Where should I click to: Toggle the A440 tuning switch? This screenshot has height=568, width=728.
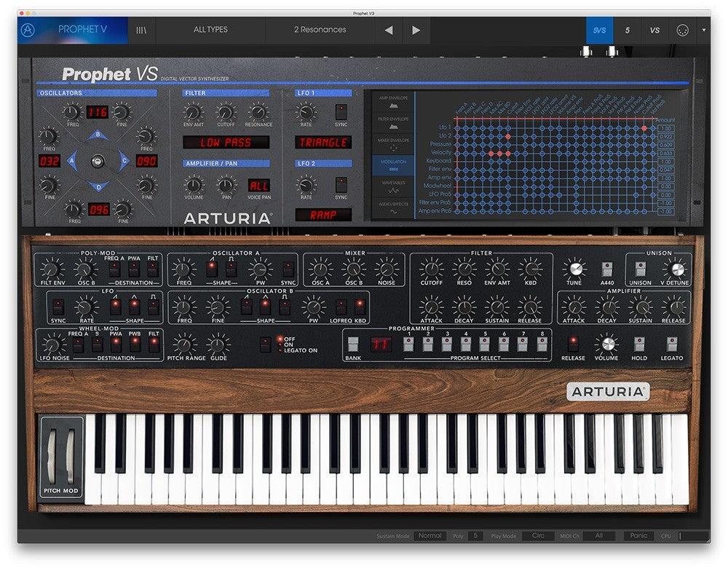[606, 269]
